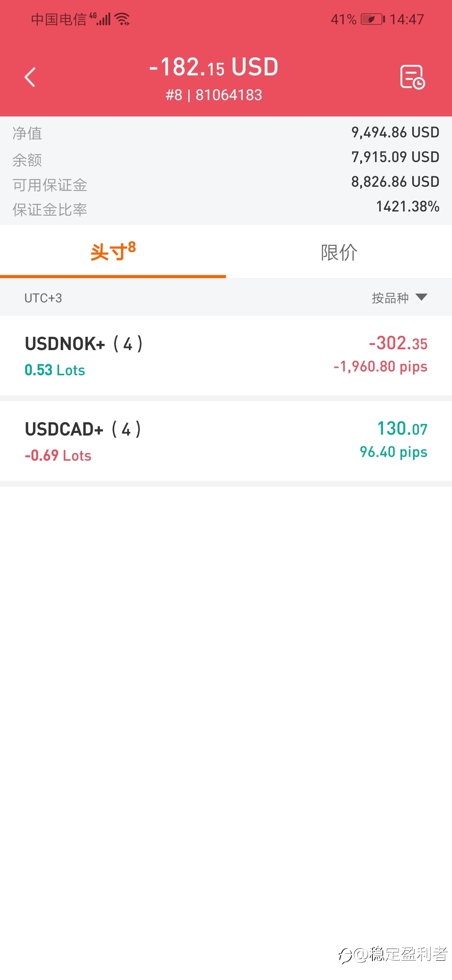
Task: Tap the 130.07 USDCAD profit value
Action: pyautogui.click(x=402, y=428)
